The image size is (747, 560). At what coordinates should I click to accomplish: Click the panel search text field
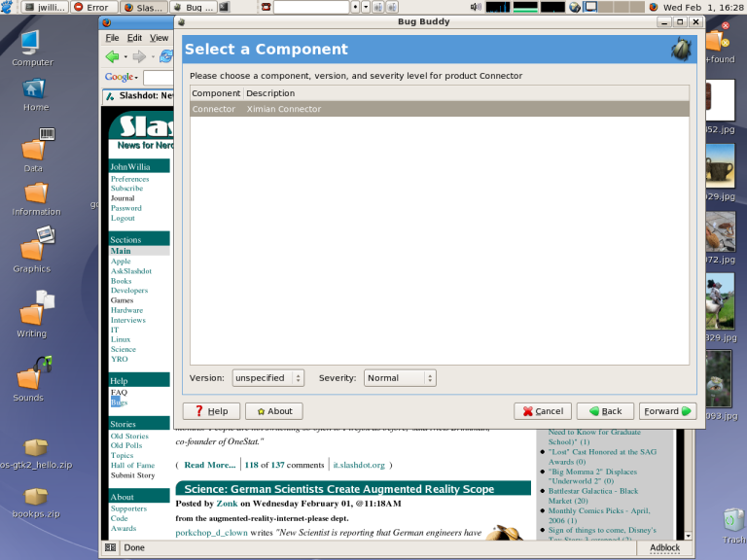311,7
